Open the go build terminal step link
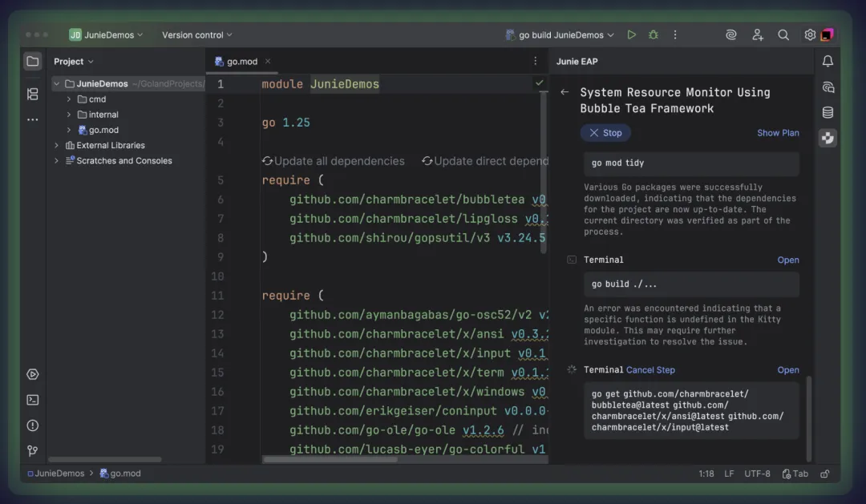This screenshot has width=866, height=504. [788, 260]
